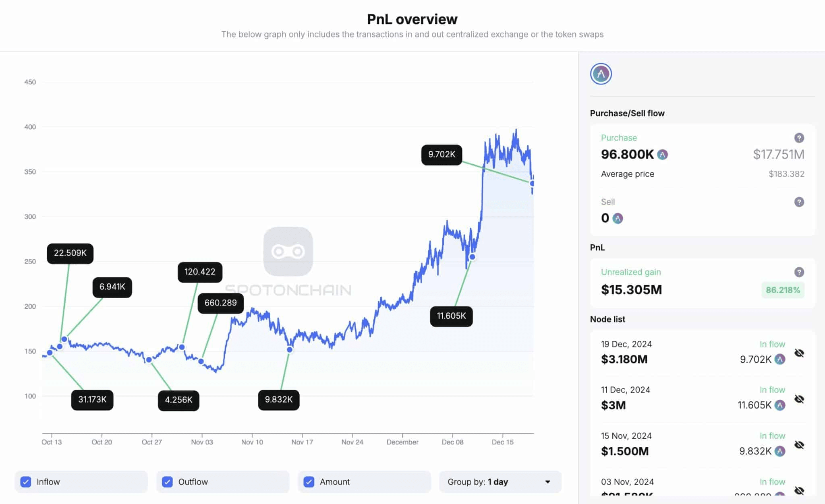
Task: Click the Purchase help question mark icon
Action: [x=799, y=138]
